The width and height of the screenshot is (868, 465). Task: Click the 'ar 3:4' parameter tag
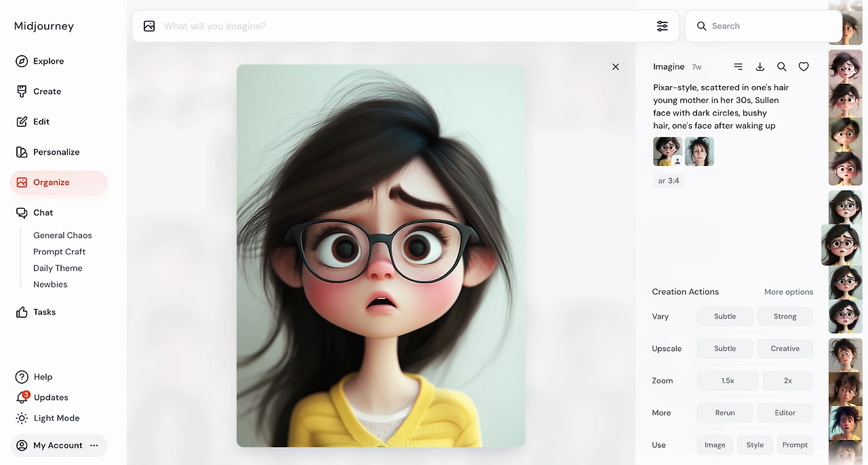tap(669, 181)
